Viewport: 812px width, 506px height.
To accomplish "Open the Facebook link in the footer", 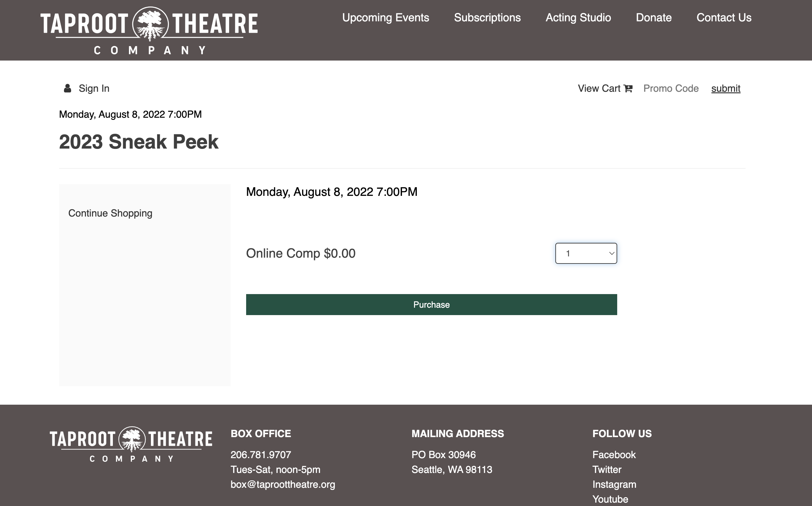I will [x=614, y=454].
